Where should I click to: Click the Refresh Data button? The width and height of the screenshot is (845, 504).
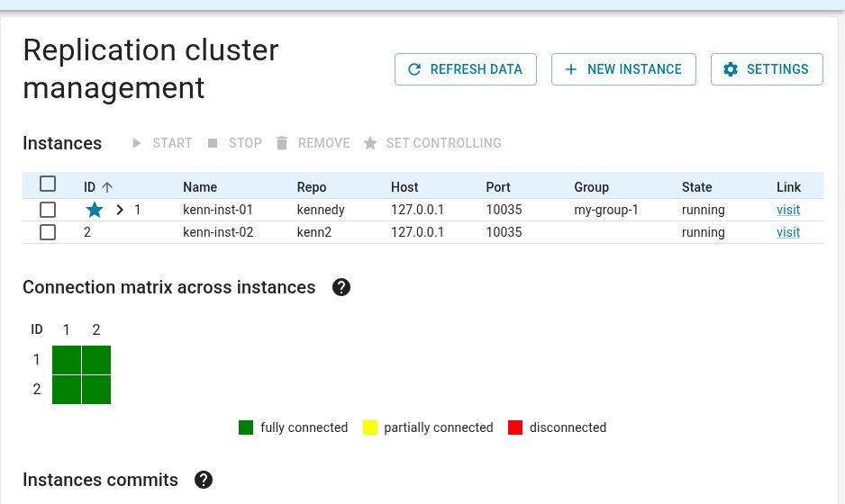pos(466,69)
